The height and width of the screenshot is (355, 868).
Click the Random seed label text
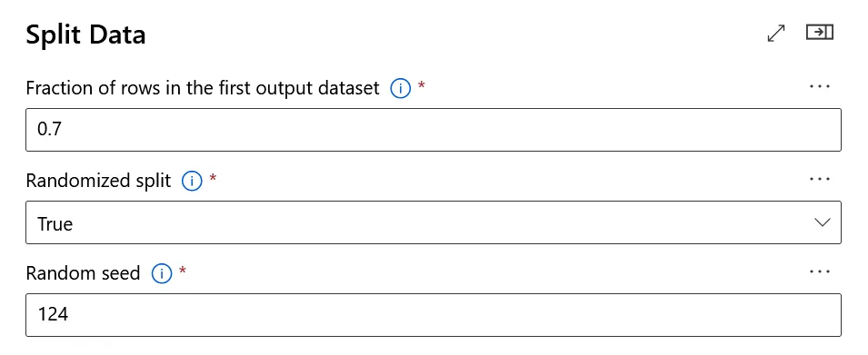click(x=83, y=273)
